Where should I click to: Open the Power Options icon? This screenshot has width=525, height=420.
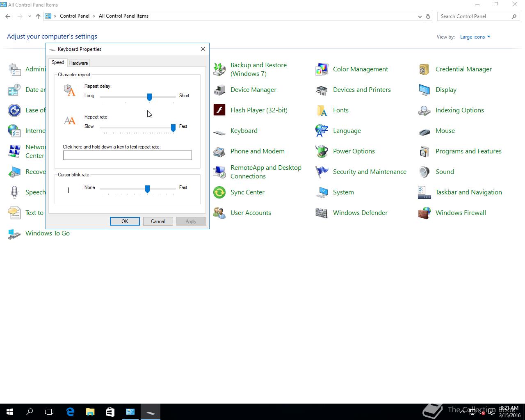(x=322, y=151)
